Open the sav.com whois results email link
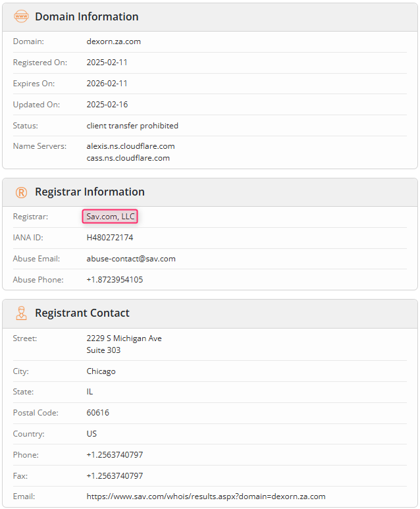The height and width of the screenshot is (509, 420). click(206, 496)
